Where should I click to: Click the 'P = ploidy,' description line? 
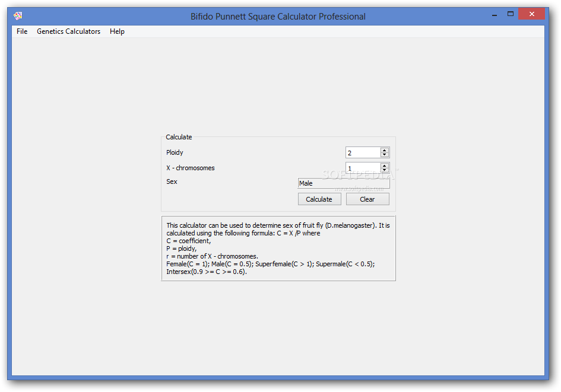(182, 248)
